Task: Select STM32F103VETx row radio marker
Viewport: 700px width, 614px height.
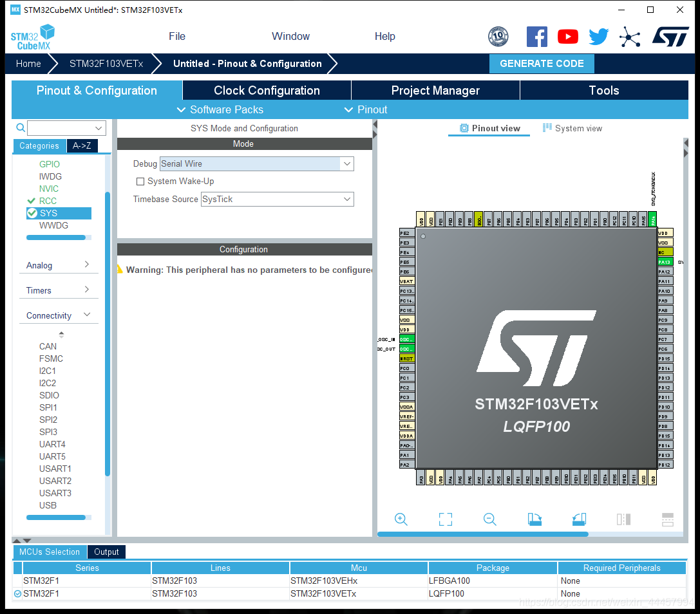Action: (18, 593)
